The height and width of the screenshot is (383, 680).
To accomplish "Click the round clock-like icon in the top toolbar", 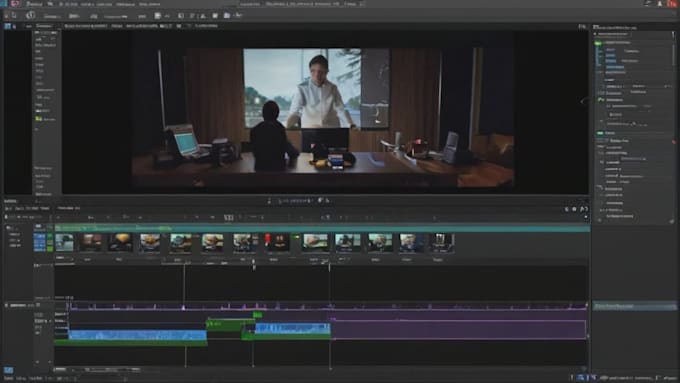I will [x=30, y=15].
